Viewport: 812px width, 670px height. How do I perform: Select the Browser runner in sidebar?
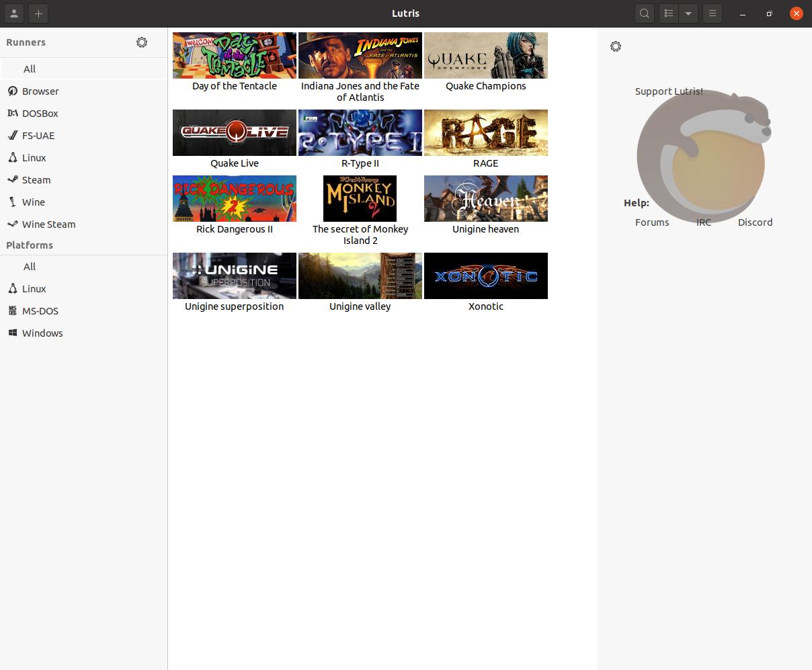pos(40,91)
